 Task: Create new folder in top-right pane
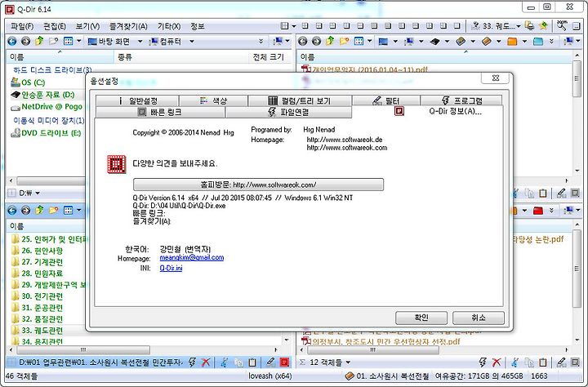[344, 42]
